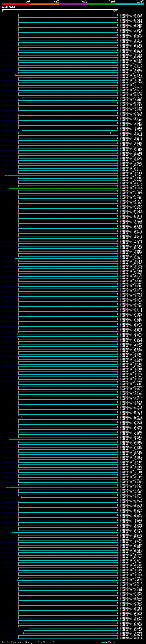Click hit label UniRef100_Q08770
Viewport: 146px width, 644px height.
click(x=131, y=95)
